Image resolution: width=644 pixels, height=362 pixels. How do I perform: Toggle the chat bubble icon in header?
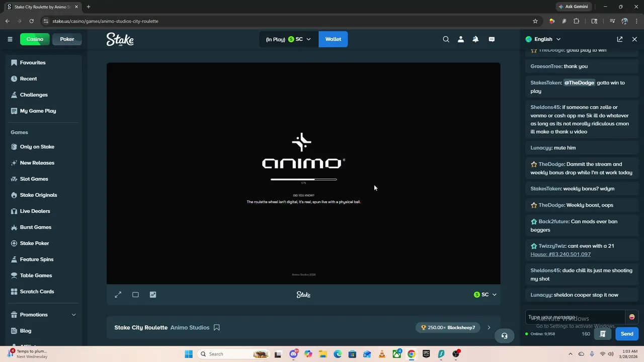[492, 39]
